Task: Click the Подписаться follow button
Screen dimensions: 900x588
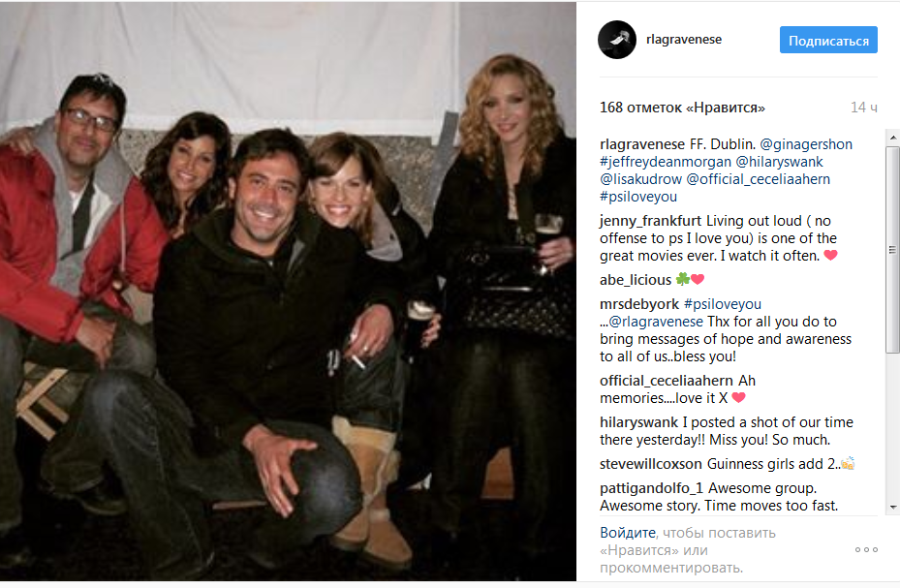Action: [828, 40]
